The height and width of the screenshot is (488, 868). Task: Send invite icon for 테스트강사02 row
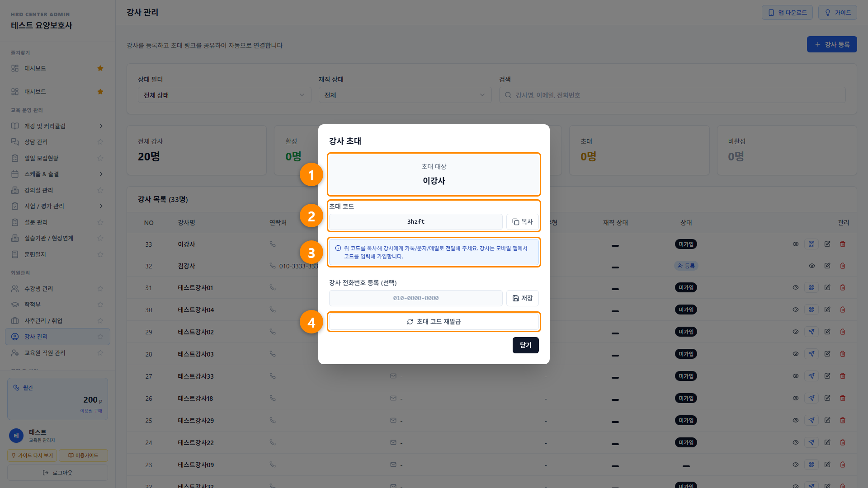[x=811, y=332]
